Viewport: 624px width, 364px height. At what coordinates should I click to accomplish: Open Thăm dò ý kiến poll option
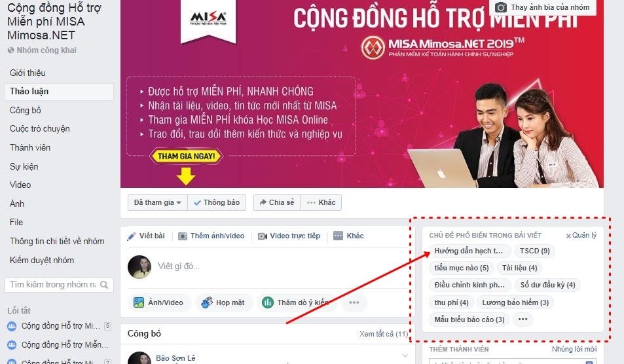coord(297,302)
